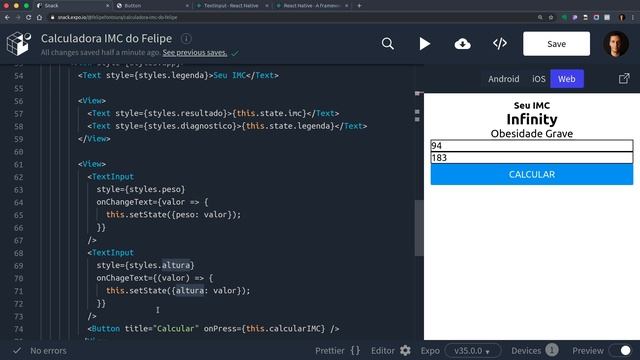
Task: Click the Expo Snack logo
Action: pyautogui.click(x=19, y=44)
